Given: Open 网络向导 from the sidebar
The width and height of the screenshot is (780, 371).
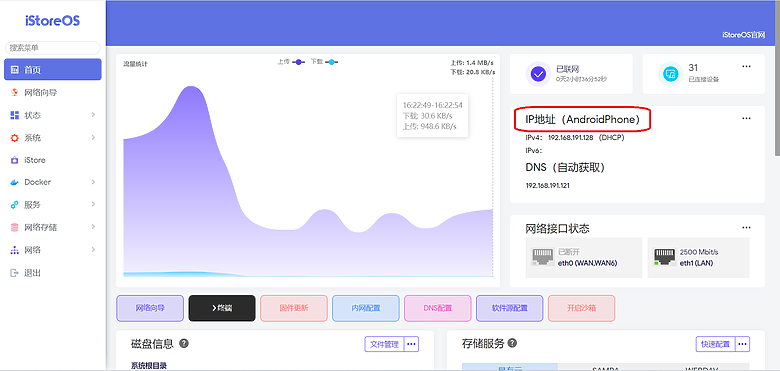Looking at the screenshot, I should pos(53,93).
